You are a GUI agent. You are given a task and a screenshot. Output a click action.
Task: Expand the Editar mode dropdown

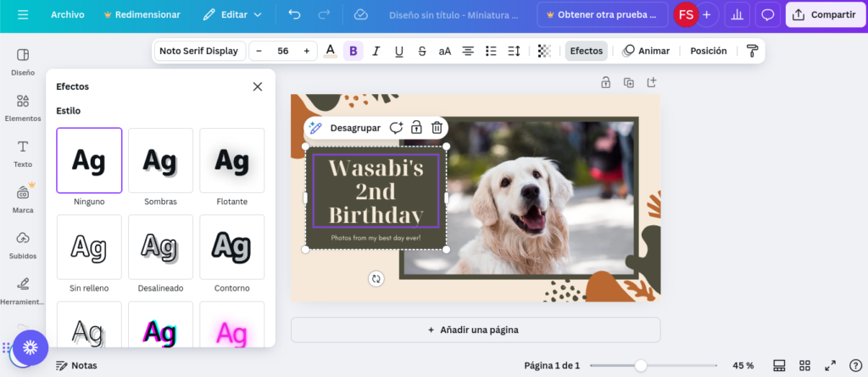tap(232, 15)
